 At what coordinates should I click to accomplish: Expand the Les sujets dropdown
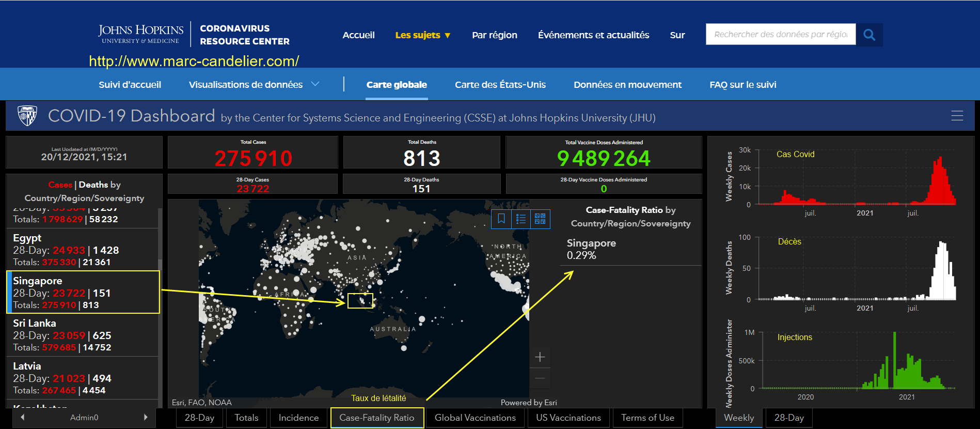coord(423,35)
